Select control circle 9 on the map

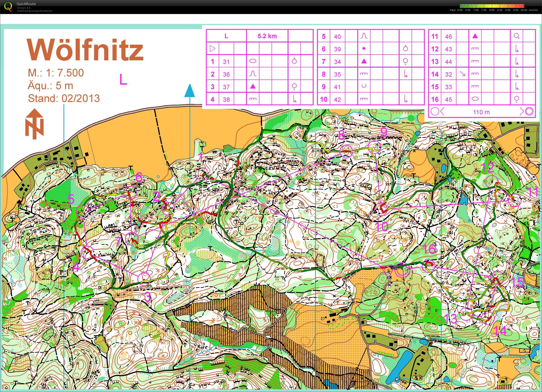point(375,147)
